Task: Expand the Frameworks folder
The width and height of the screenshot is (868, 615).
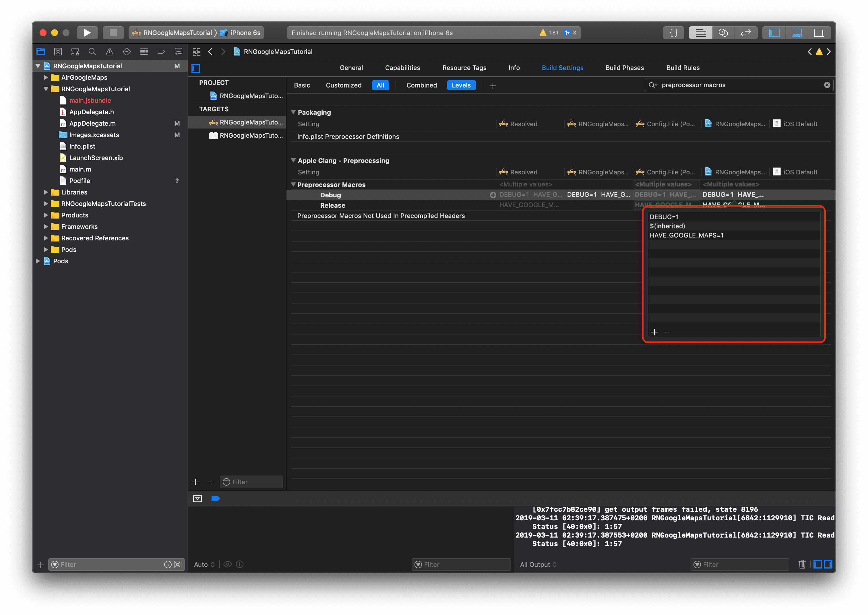Action: pyautogui.click(x=46, y=226)
